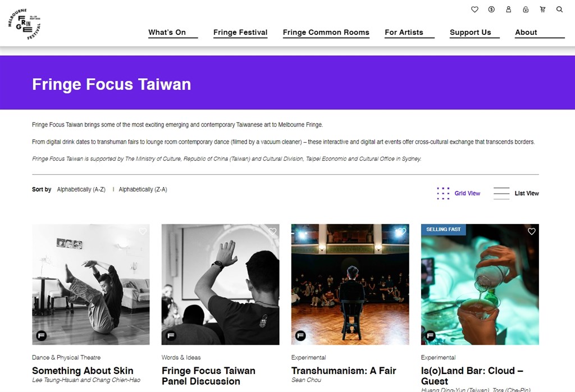Open Is(o)Land Bar: Cloud – Guest title
The image size is (575, 392).
pyautogui.click(x=472, y=376)
